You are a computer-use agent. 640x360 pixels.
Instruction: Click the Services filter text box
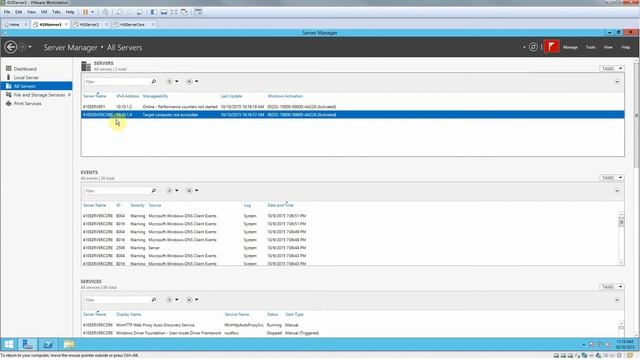[x=117, y=300]
